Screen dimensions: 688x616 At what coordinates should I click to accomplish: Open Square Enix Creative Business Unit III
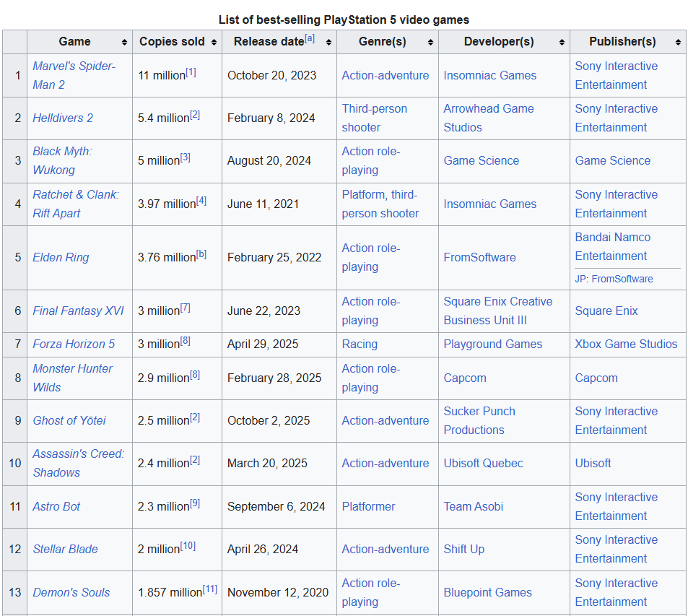pos(497,311)
